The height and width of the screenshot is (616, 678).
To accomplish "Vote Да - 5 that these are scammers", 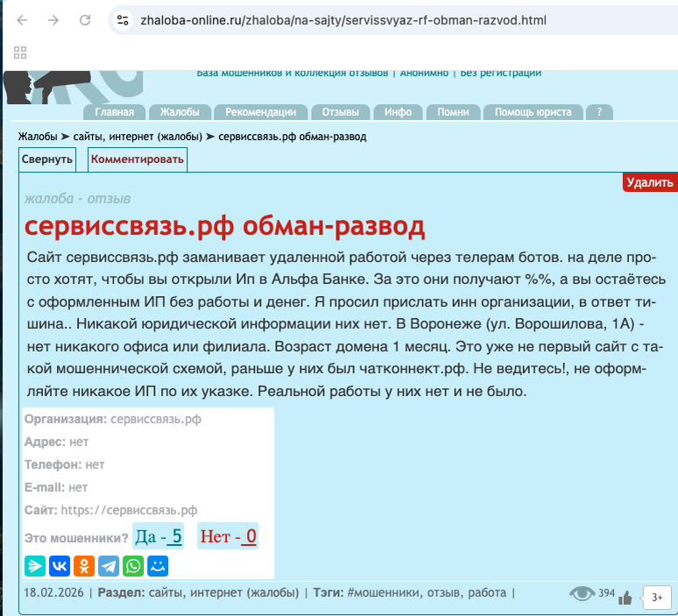I will [x=159, y=536].
